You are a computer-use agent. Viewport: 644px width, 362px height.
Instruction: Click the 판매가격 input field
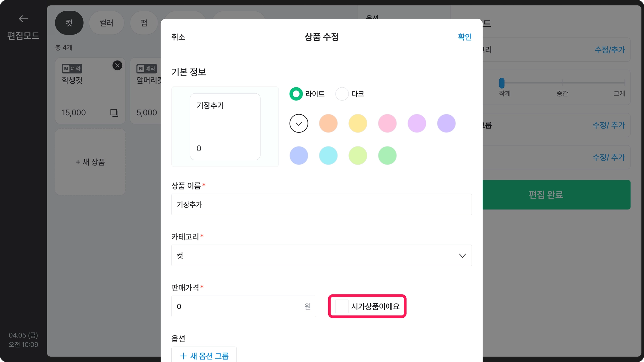239,306
